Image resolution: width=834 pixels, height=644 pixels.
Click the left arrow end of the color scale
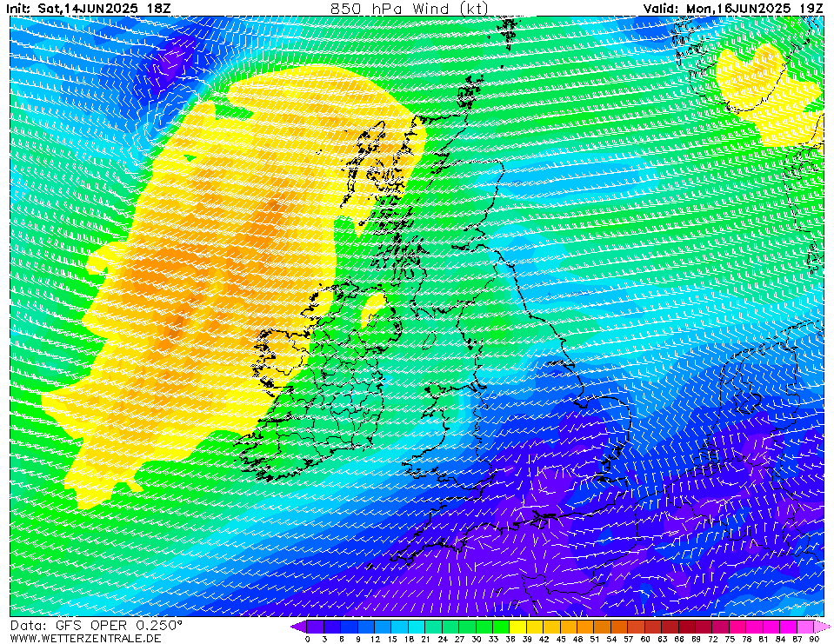(298, 627)
